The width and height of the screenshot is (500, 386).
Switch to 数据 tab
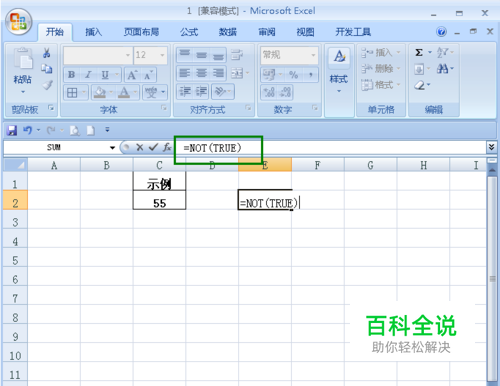pos(228,32)
